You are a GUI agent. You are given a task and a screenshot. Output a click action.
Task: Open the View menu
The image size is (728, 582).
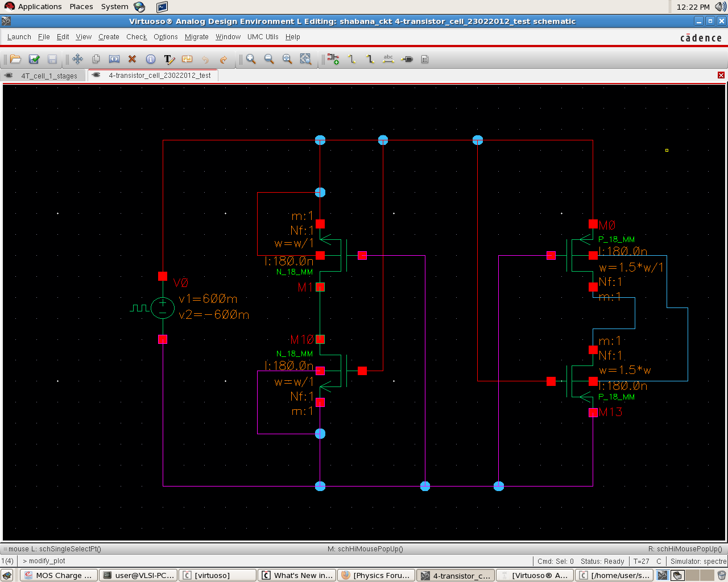tap(84, 37)
